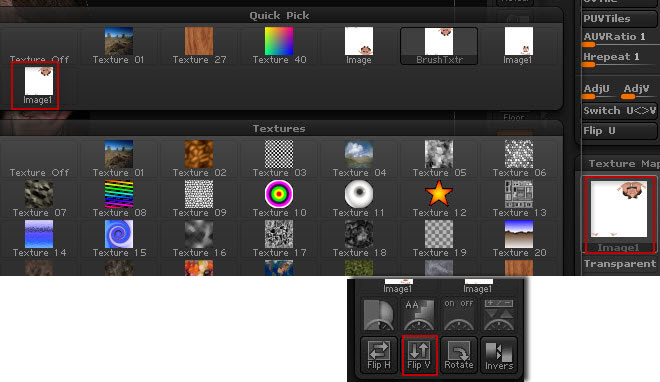
Task: Pick BrushTxtr in Quick Pick
Action: click(439, 46)
